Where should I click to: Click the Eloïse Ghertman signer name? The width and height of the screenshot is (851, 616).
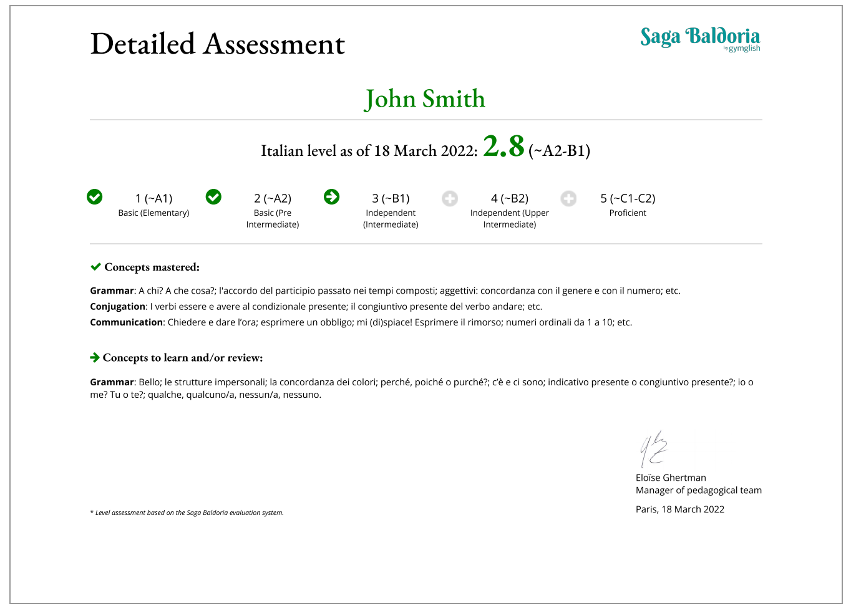[671, 478]
